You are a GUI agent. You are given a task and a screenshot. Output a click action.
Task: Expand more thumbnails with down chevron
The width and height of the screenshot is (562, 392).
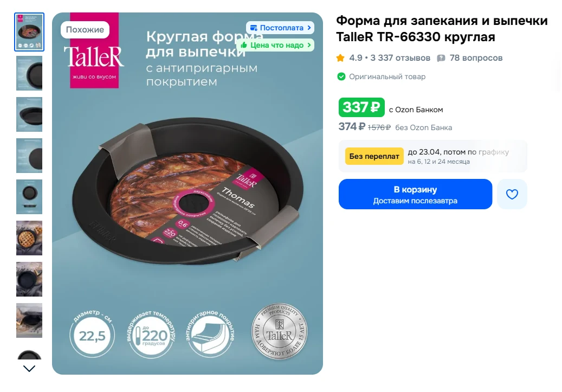29,368
